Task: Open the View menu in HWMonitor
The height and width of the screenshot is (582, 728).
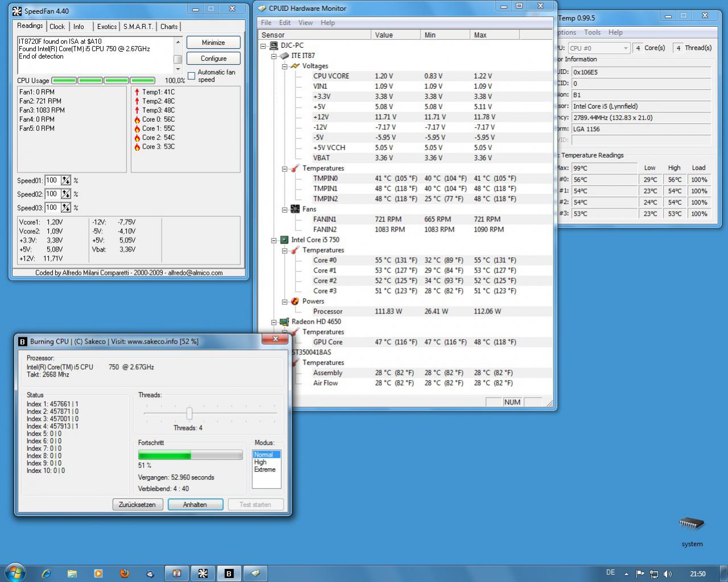Action: [306, 23]
